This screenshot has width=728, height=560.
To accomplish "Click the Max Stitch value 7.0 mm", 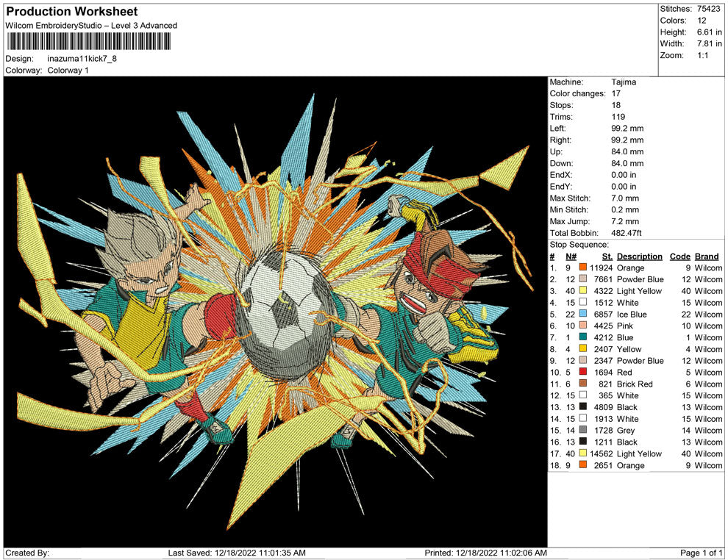I will 625,198.
